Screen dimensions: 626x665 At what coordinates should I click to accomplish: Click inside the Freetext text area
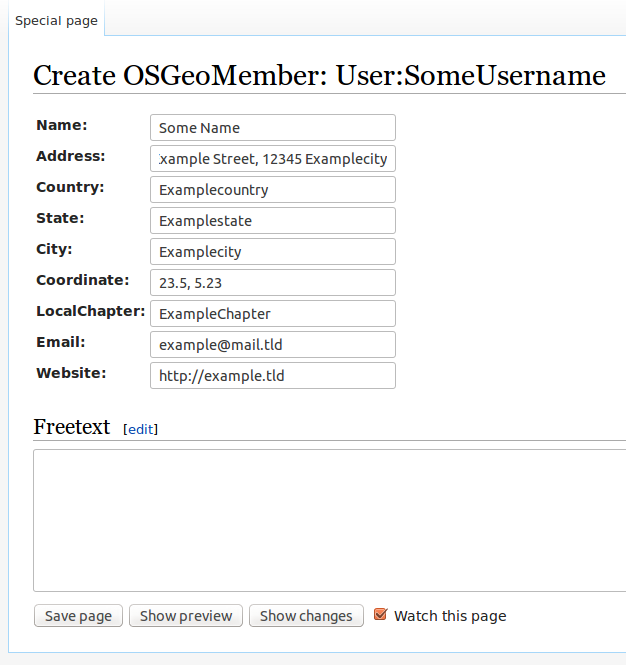(x=330, y=520)
